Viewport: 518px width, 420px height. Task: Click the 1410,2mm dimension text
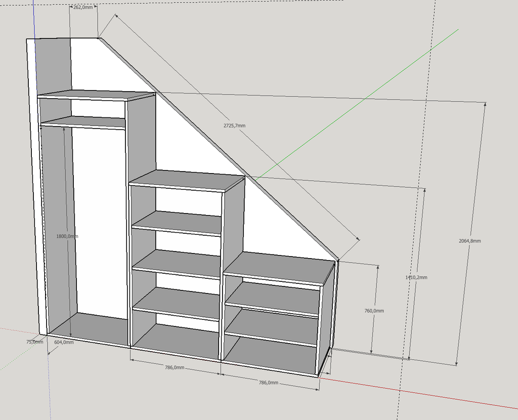coord(416,277)
